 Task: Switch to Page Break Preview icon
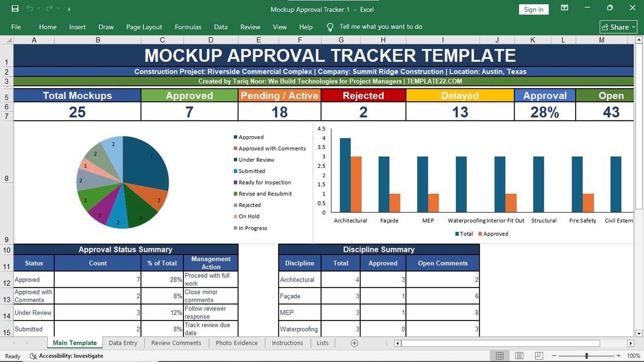pos(539,356)
